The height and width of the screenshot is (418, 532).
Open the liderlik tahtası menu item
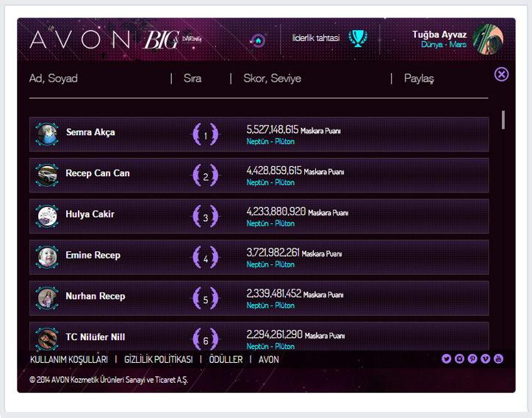[x=316, y=38]
